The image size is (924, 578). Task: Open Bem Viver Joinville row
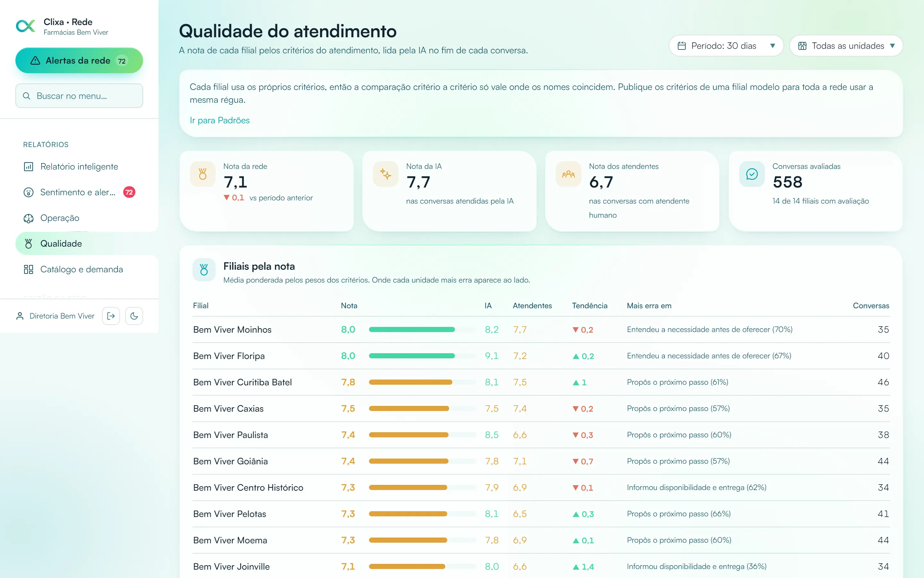541,566
